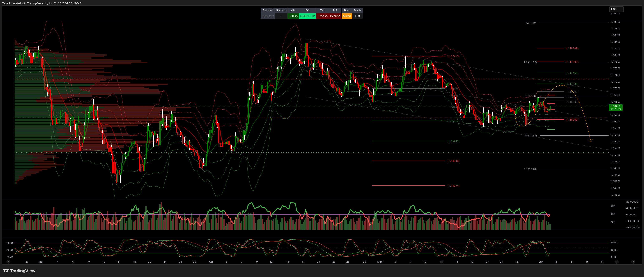Click the CROSS UP cell

coord(307,16)
